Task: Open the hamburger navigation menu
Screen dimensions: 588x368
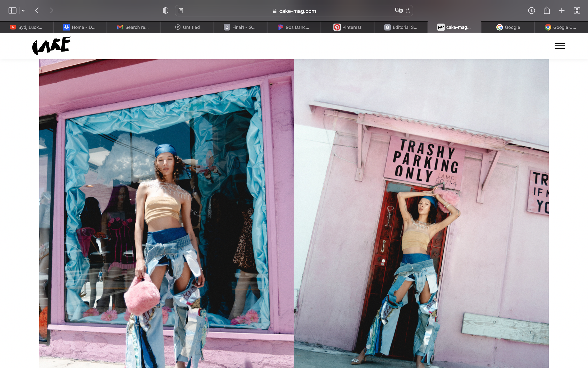Action: [x=560, y=46]
